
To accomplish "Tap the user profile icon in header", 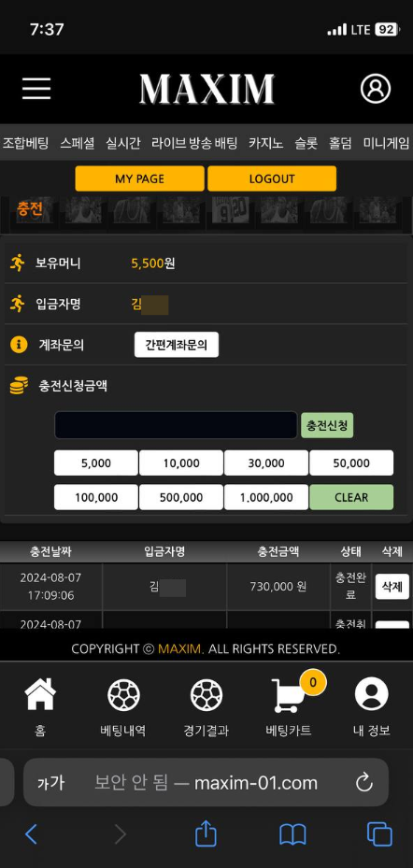I will pos(376,89).
